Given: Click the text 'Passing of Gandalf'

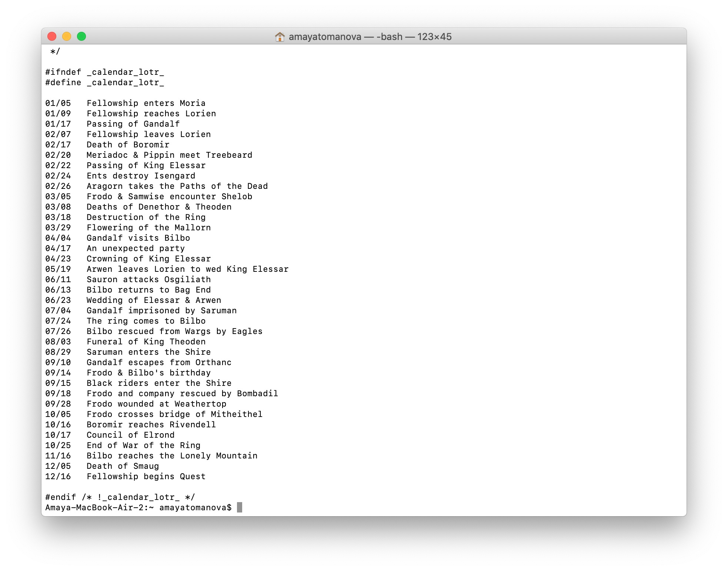Looking at the screenshot, I should (x=133, y=124).
